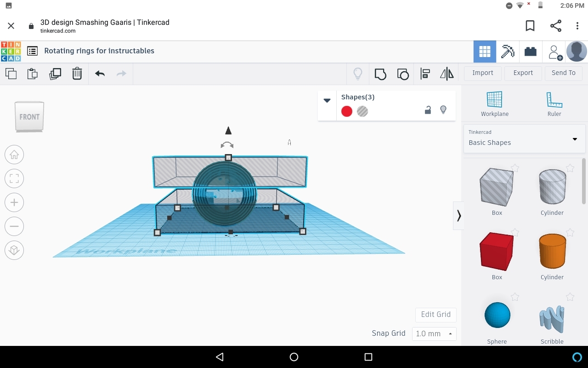Image resolution: width=588 pixels, height=368 pixels.
Task: Choose the red Solid color swatch
Action: pos(347,111)
